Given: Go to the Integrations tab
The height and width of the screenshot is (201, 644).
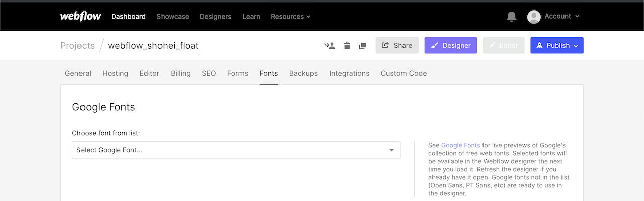Looking at the screenshot, I should [x=349, y=73].
